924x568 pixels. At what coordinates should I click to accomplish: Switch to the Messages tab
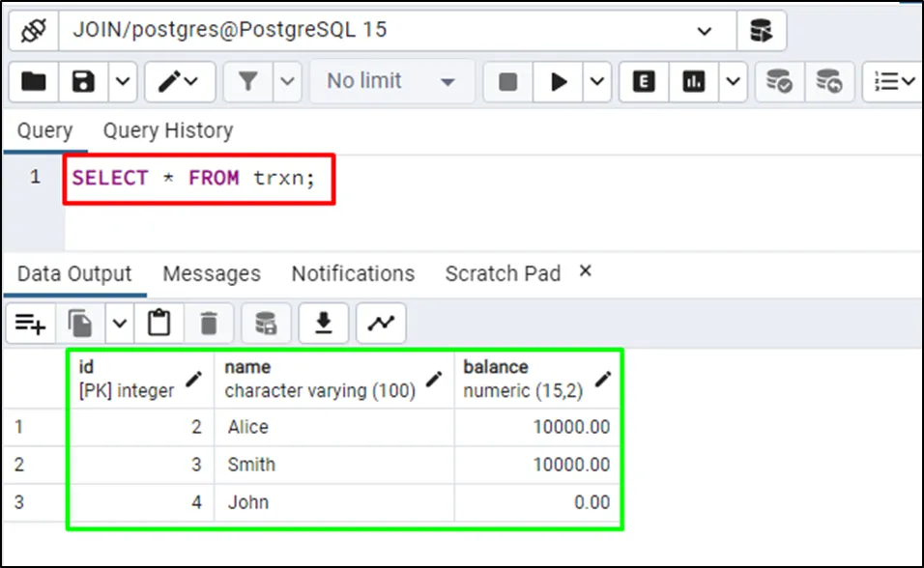click(211, 274)
